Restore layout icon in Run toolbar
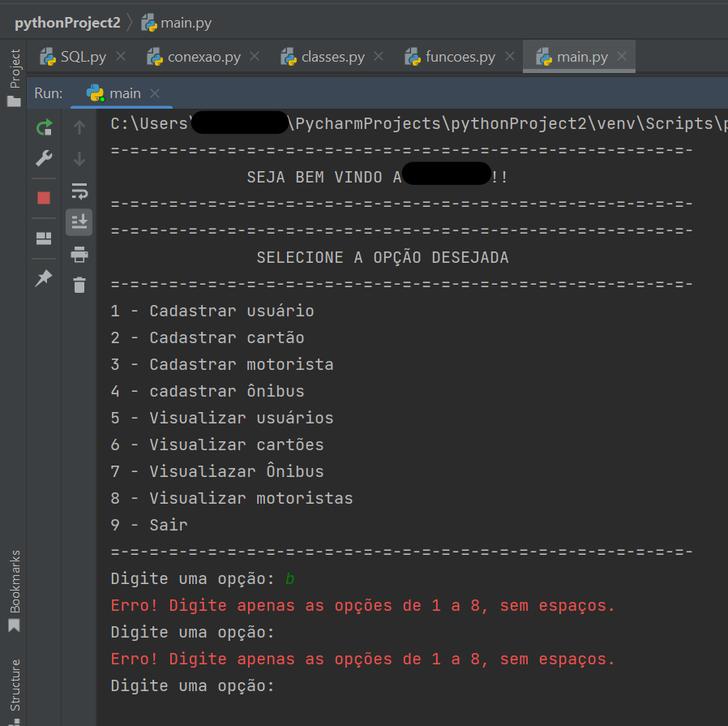 coord(44,238)
